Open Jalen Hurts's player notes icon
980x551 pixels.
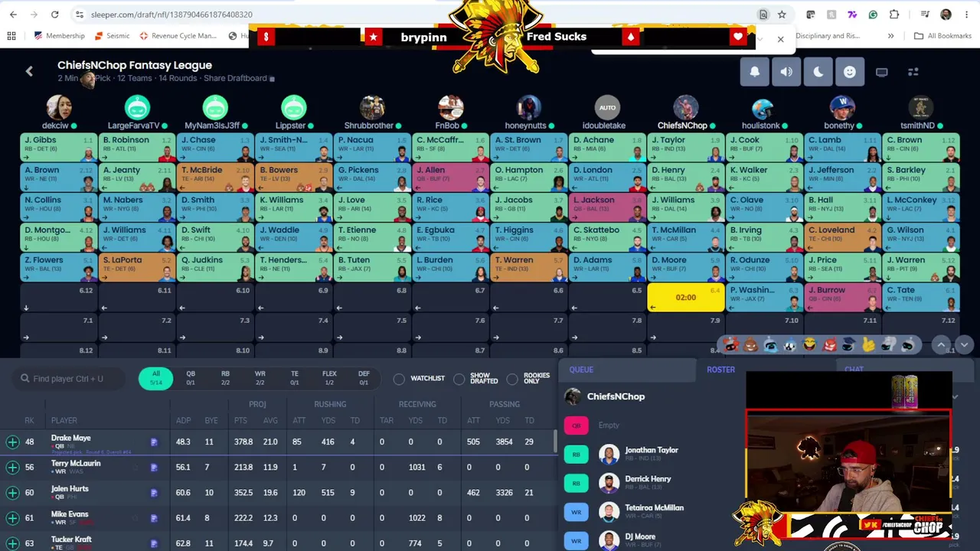154,493
